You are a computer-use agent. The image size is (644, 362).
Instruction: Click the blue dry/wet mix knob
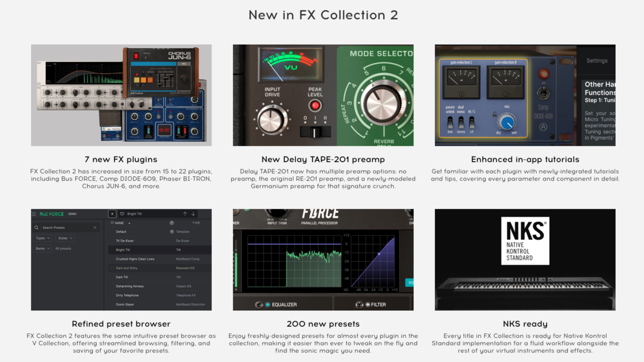pos(506,122)
